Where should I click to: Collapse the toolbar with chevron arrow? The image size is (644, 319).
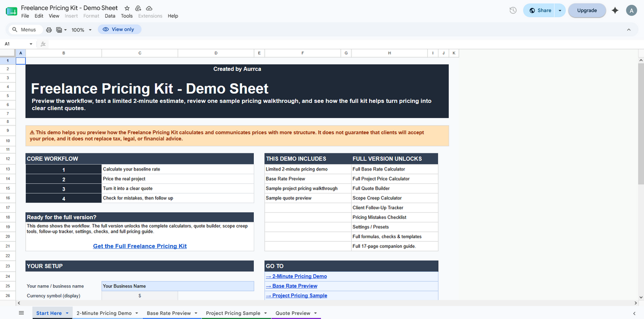pos(628,29)
